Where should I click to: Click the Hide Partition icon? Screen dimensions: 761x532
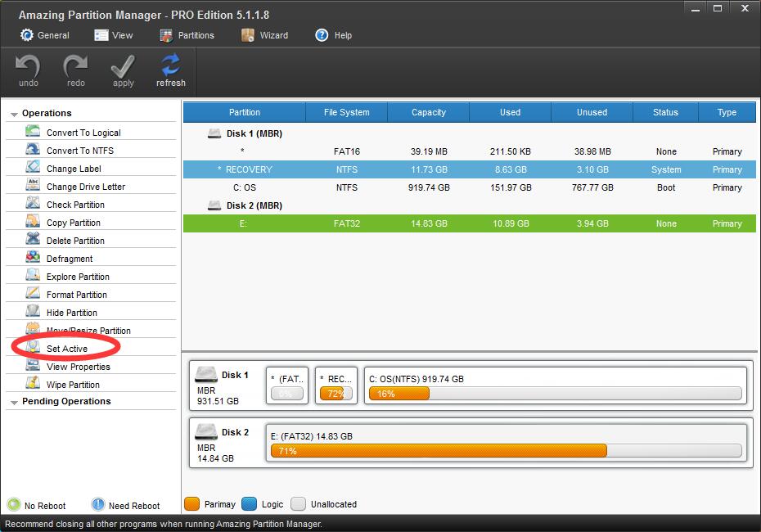(x=33, y=311)
